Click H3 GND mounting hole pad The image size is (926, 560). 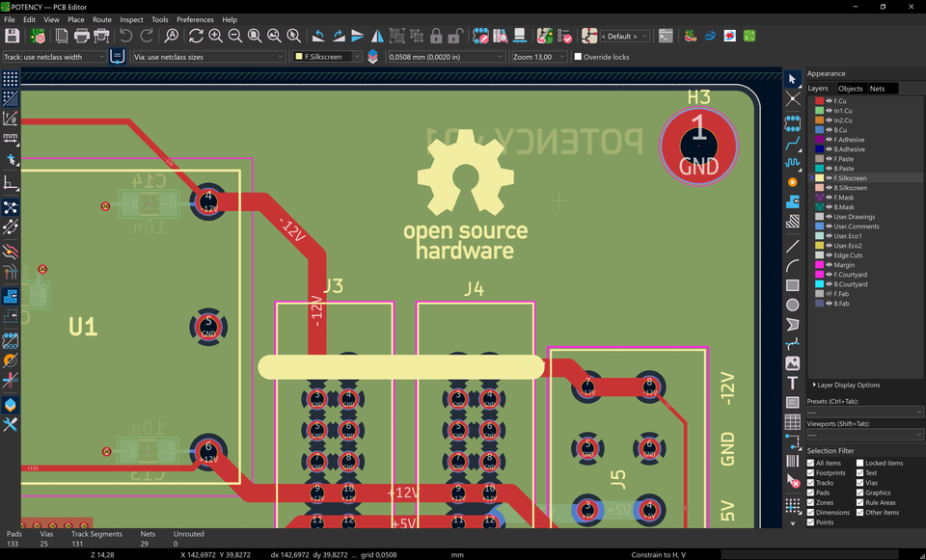tap(698, 146)
